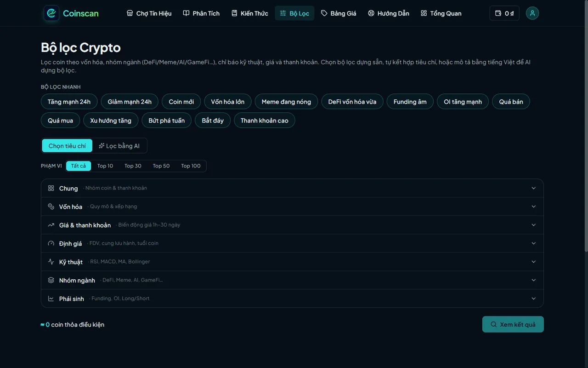588x368 pixels.
Task: Click the Tổng Quan grid icon
Action: coord(424,13)
